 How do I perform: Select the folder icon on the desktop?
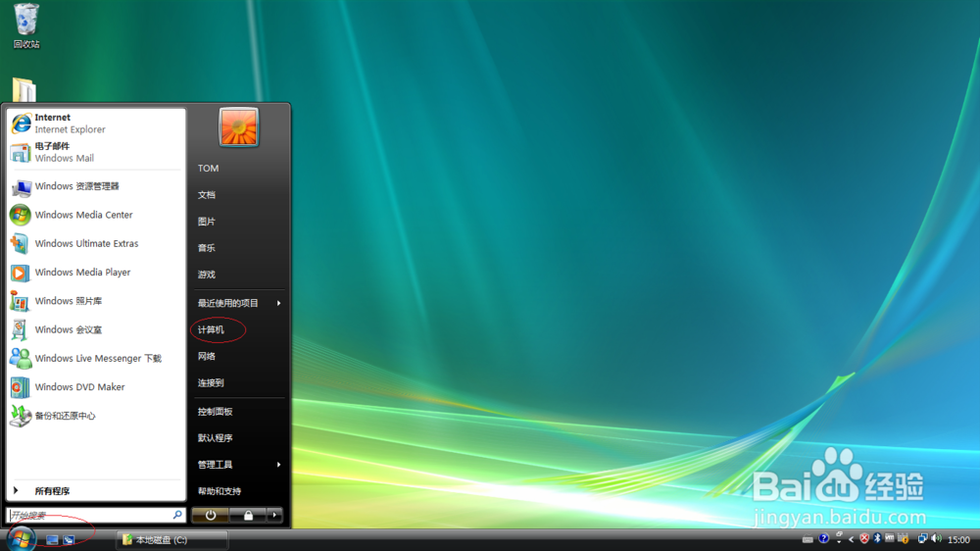(24, 89)
